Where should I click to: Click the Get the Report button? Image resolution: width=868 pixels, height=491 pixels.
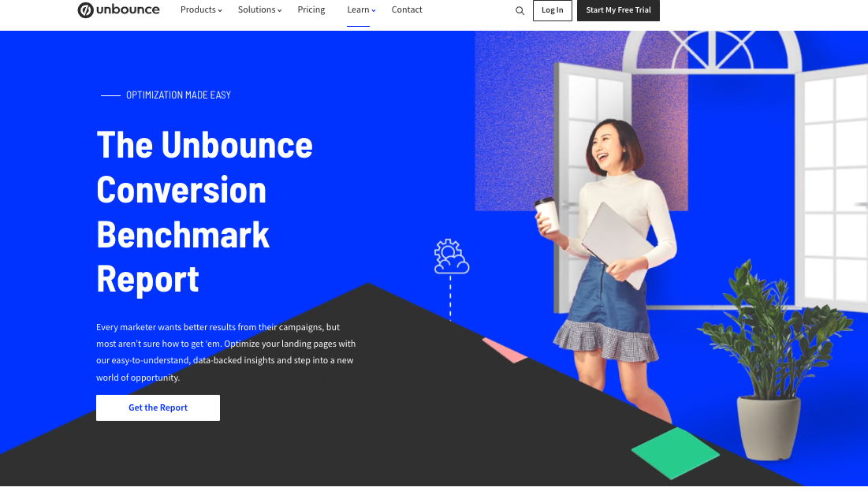tap(158, 407)
